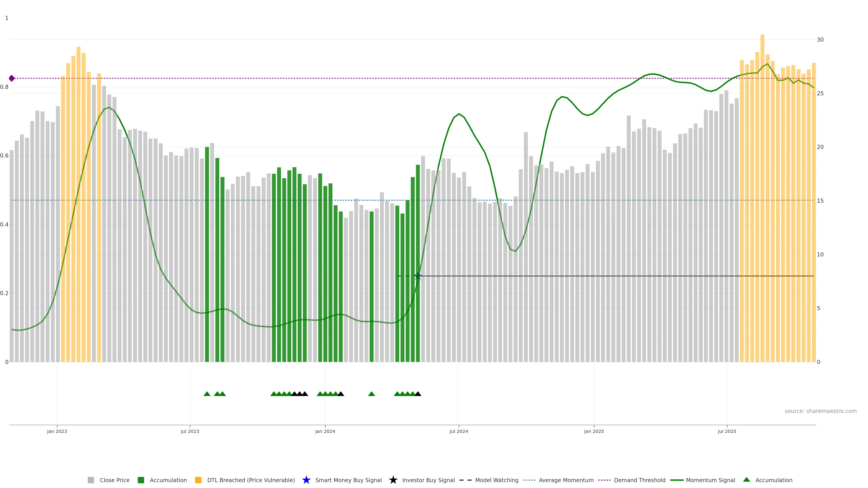The image size is (868, 488).
Task: Toggle the Momentum Signal line in the legend
Action: click(710, 480)
